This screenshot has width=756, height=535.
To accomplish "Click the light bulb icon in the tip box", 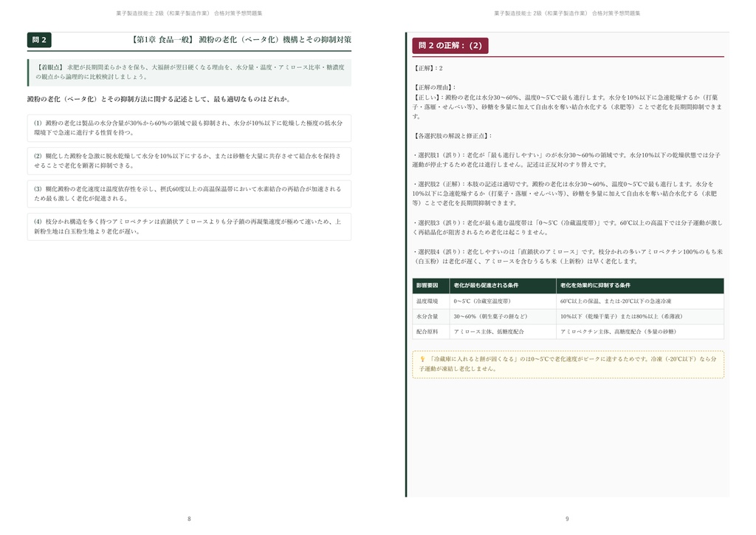I will pyautogui.click(x=422, y=359).
